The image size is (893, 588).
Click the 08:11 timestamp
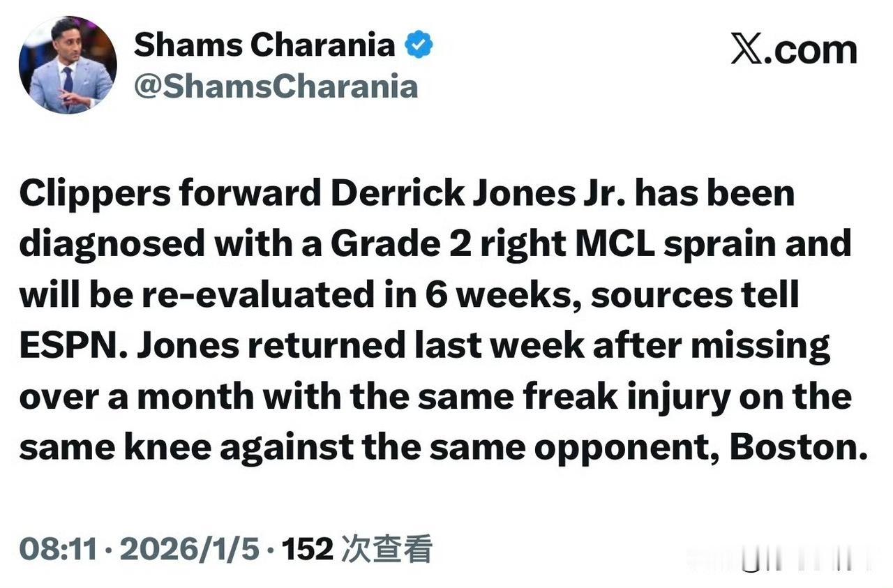coord(56,549)
